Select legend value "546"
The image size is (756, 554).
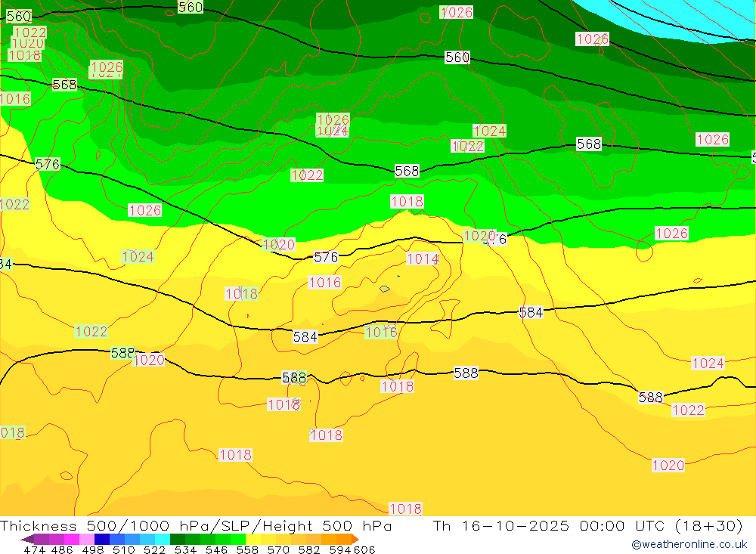(216, 549)
